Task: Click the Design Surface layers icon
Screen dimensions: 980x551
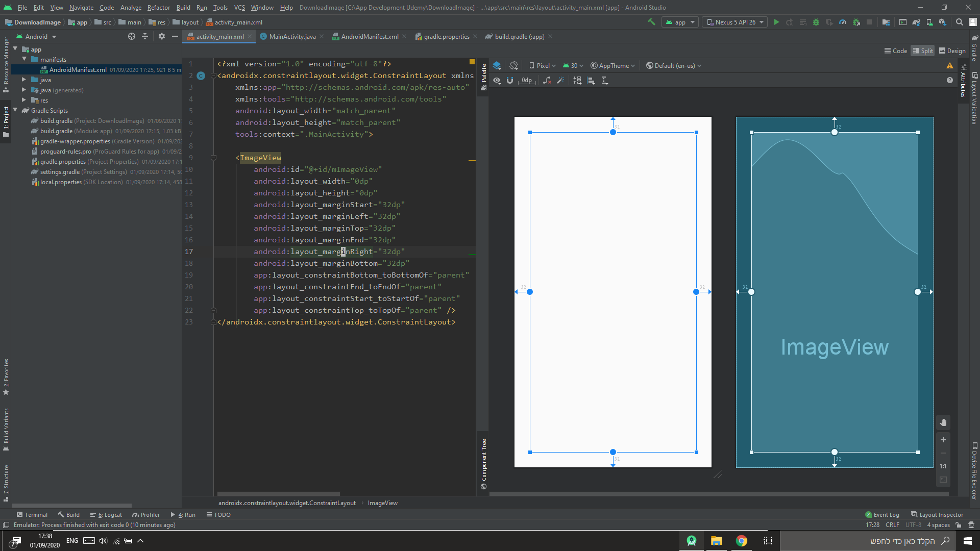Action: pyautogui.click(x=497, y=65)
